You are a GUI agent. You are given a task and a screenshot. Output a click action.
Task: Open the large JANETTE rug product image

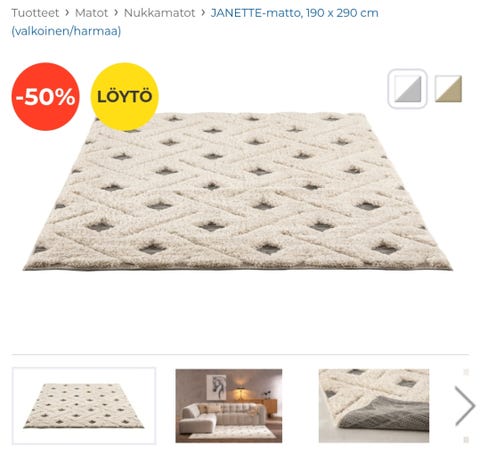(x=237, y=191)
